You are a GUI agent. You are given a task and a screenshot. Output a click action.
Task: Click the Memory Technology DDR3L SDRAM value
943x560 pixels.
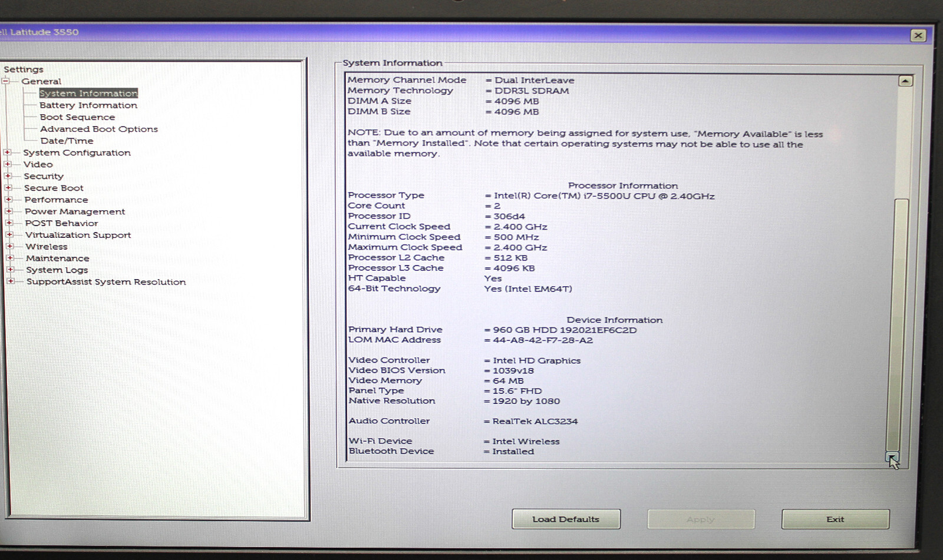(x=532, y=91)
